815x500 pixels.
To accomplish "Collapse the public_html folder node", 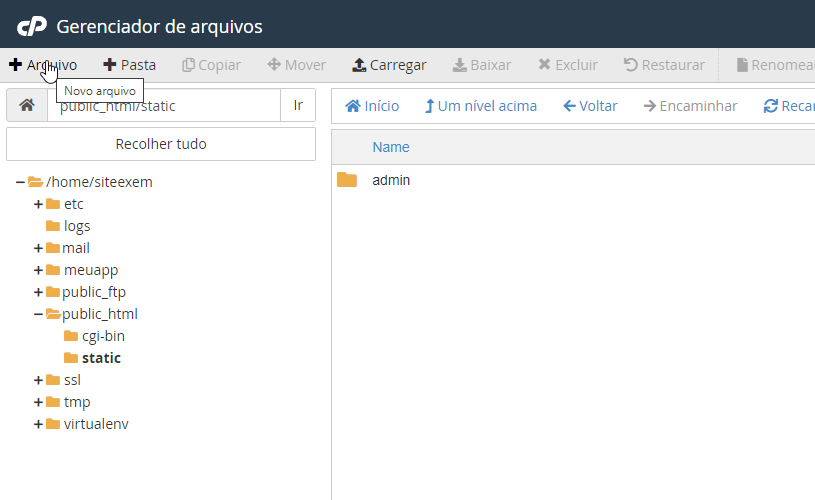I will [38, 314].
